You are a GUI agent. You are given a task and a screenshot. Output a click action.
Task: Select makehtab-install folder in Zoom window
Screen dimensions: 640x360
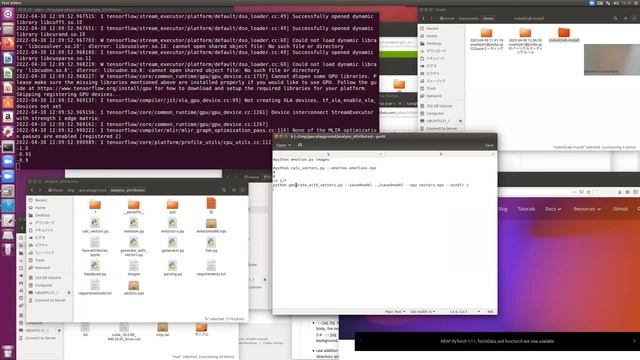coord(564,33)
